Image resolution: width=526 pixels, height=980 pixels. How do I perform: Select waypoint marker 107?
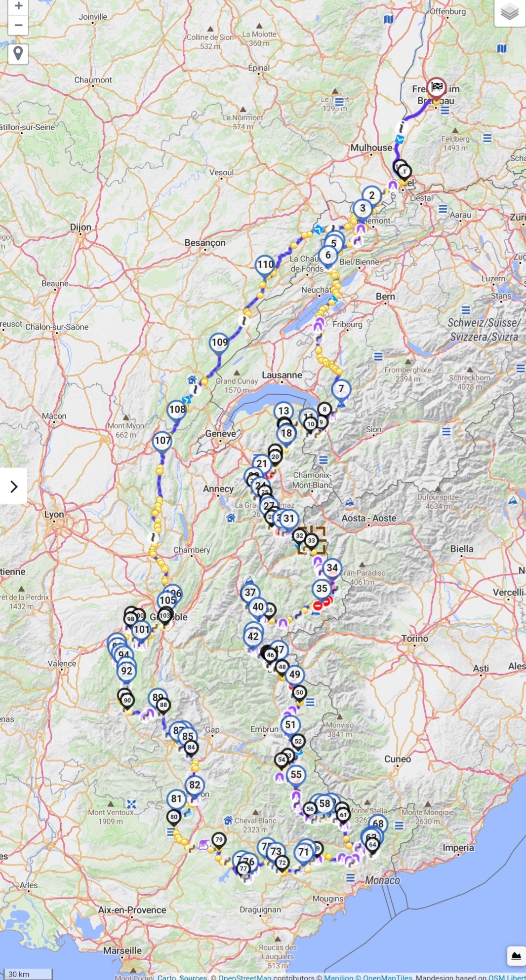162,441
